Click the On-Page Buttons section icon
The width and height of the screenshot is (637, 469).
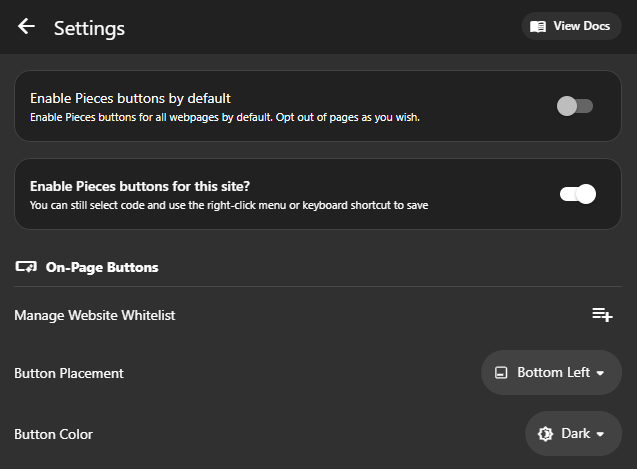(26, 267)
